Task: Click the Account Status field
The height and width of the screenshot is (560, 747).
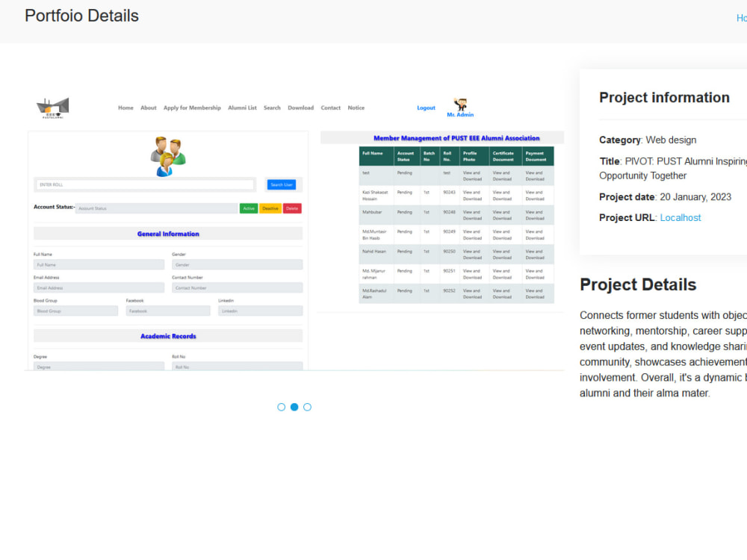Action: click(156, 208)
